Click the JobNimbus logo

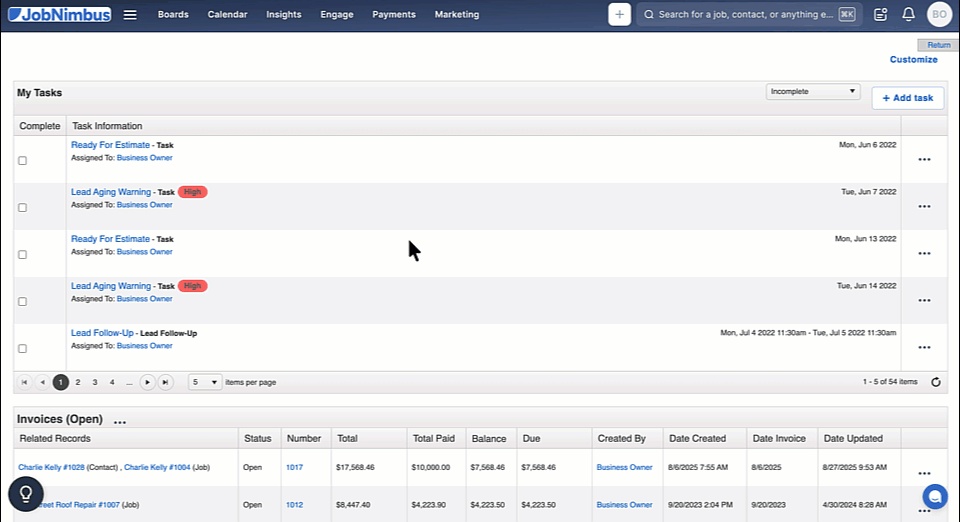[x=59, y=15]
